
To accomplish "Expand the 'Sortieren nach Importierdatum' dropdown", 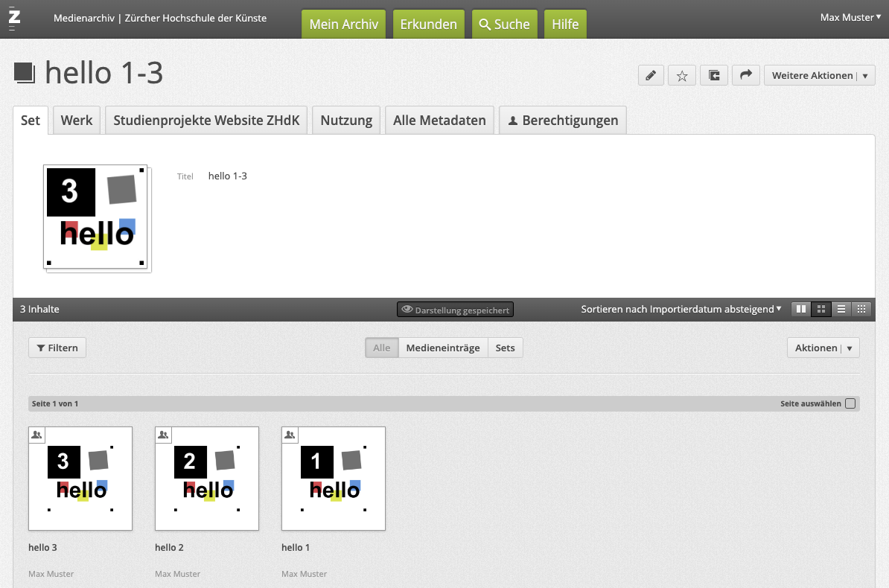I will click(x=681, y=309).
